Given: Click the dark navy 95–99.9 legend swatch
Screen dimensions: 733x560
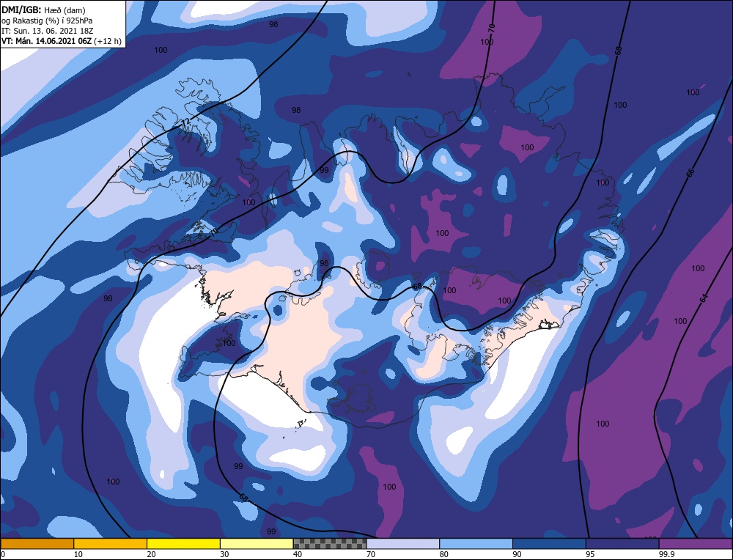Looking at the screenshot, I should click(622, 543).
